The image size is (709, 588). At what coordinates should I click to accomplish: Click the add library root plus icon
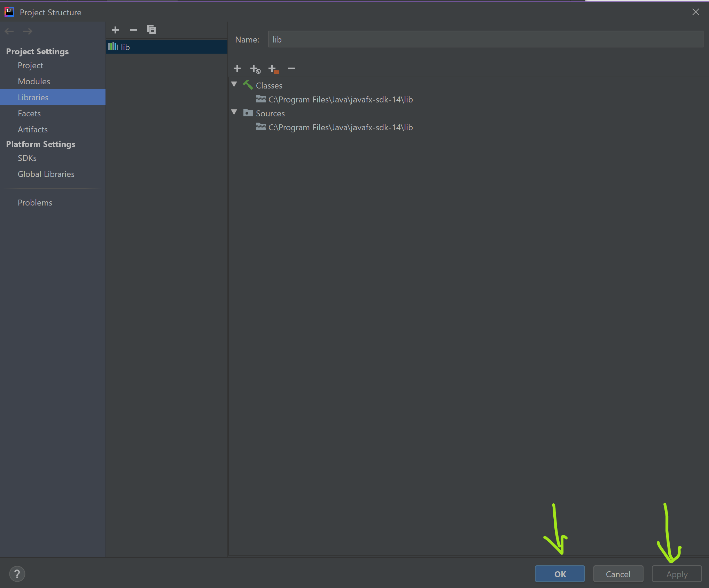click(x=237, y=68)
